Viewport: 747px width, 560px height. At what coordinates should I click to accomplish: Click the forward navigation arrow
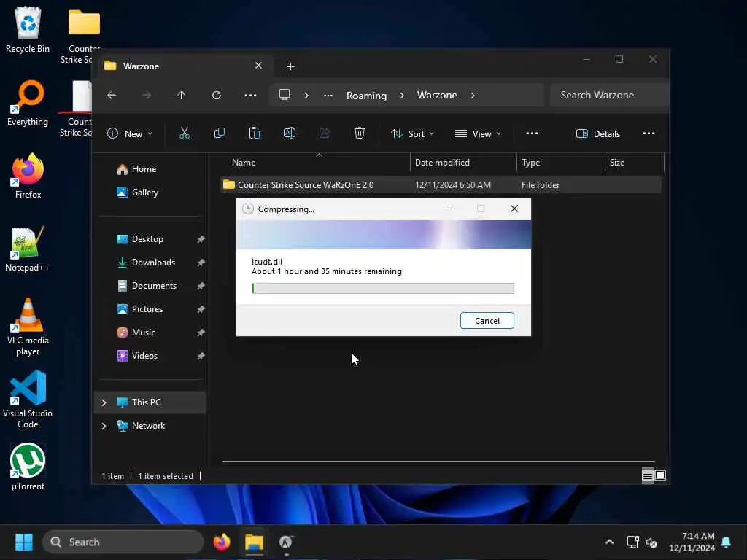coord(146,96)
